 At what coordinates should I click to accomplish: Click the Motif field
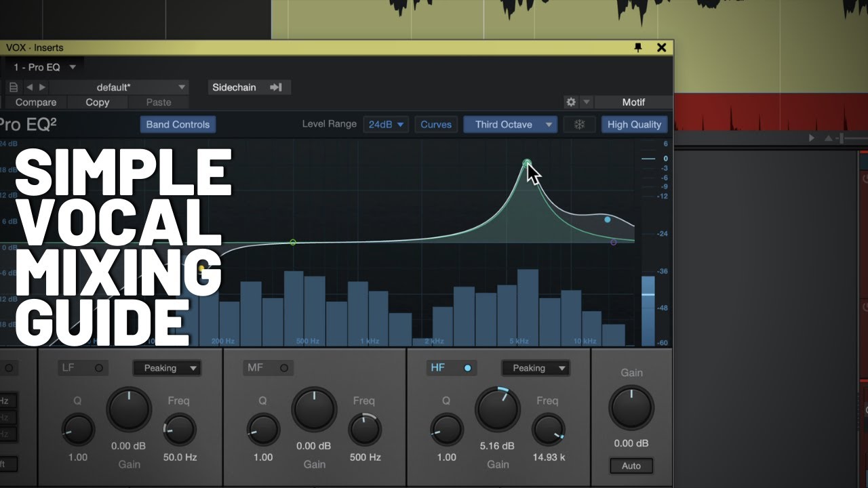coord(633,102)
